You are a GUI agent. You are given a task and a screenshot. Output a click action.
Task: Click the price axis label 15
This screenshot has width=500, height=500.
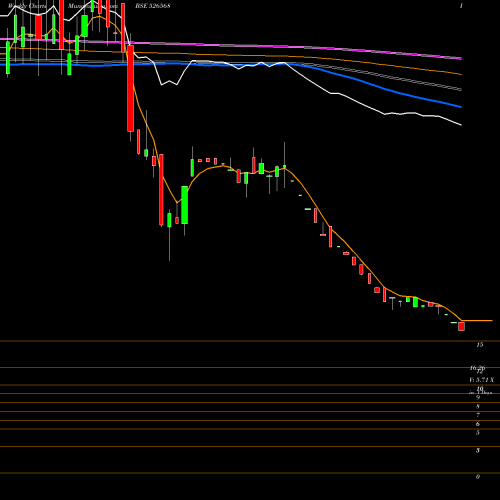(x=480, y=345)
